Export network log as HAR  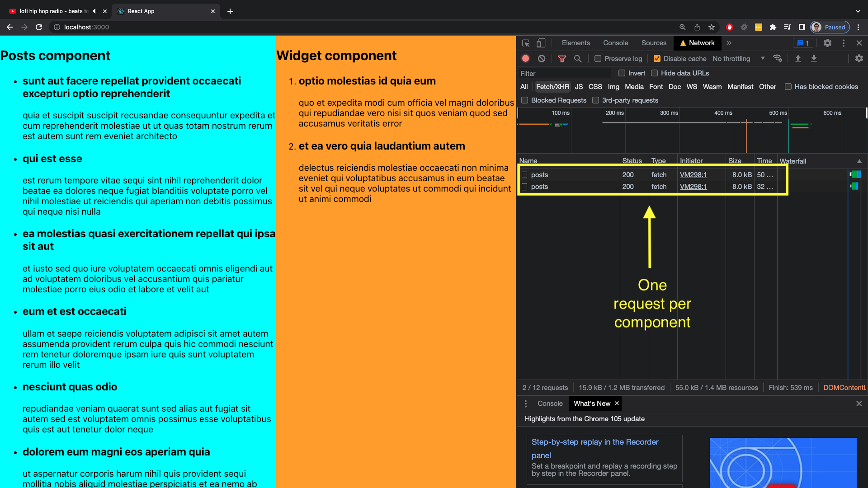click(814, 58)
